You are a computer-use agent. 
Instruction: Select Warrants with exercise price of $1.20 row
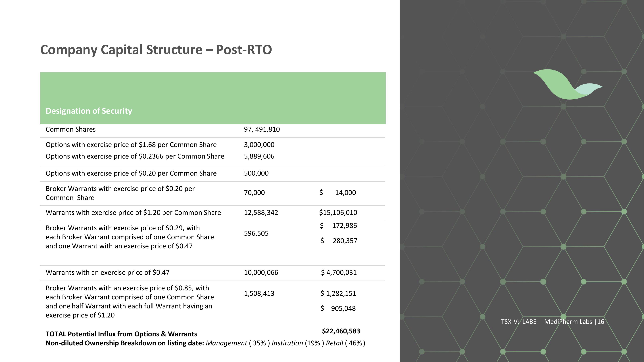[133, 213]
